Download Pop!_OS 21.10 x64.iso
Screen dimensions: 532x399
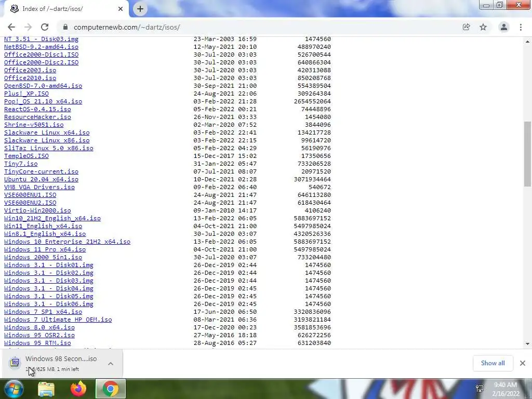(x=43, y=101)
